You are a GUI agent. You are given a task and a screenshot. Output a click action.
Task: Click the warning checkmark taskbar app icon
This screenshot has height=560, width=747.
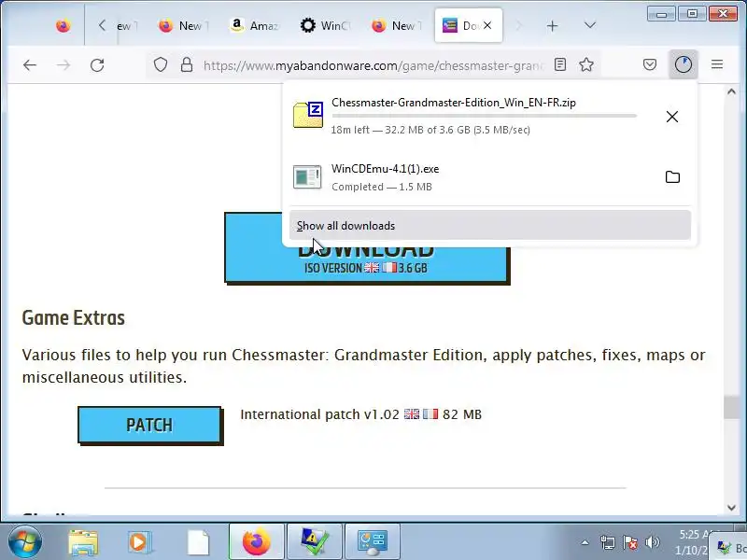click(x=315, y=542)
